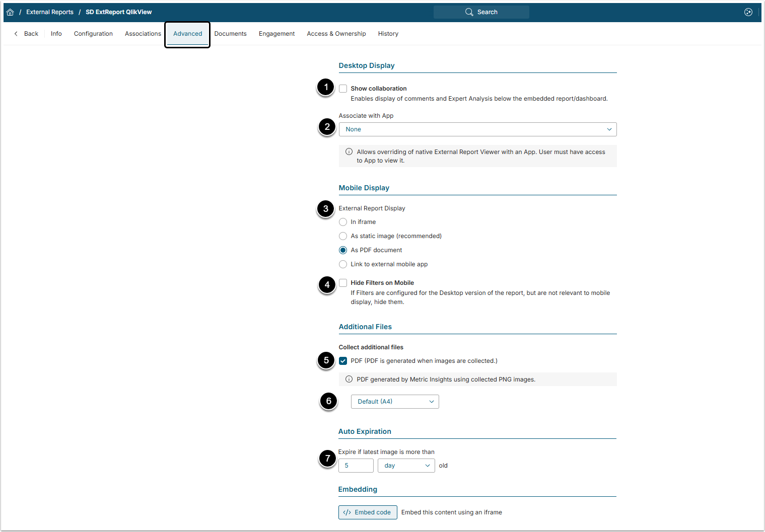Click the Auto Expiration section heading
The width and height of the screenshot is (765, 532).
click(365, 431)
